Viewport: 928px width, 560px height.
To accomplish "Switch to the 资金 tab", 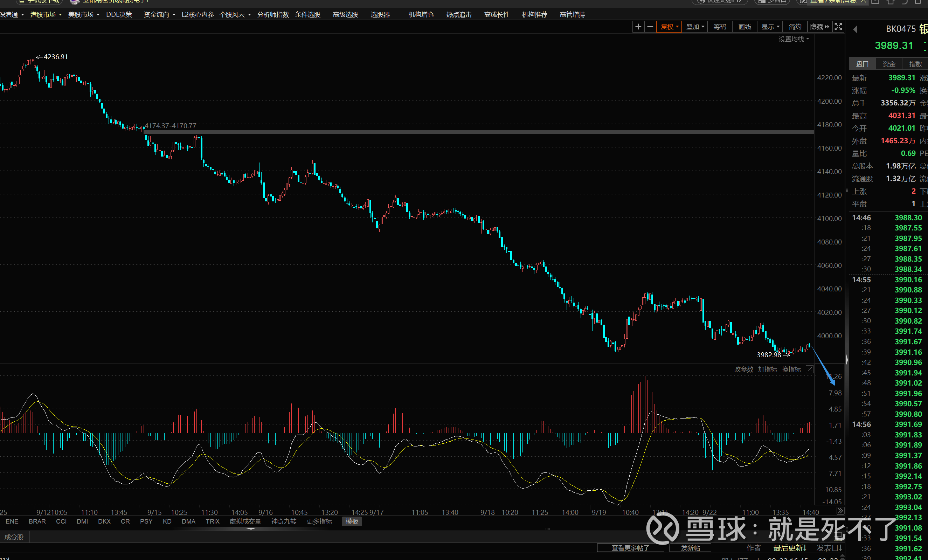I will click(x=889, y=64).
